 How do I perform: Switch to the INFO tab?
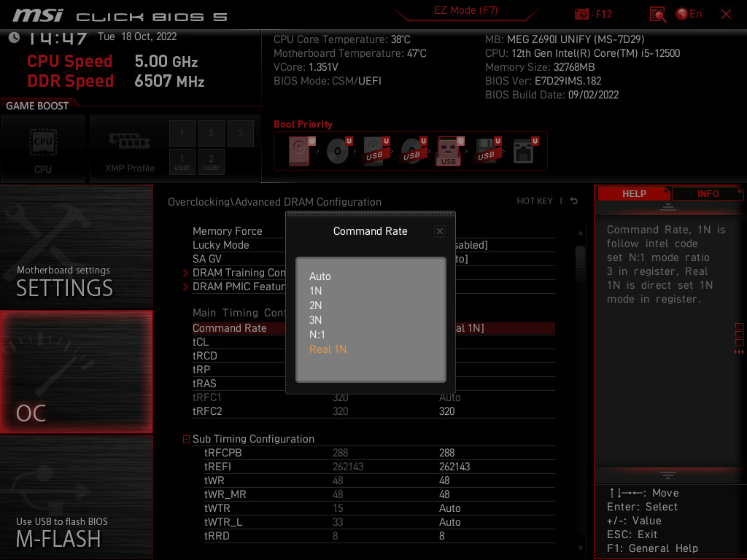pyautogui.click(x=708, y=194)
